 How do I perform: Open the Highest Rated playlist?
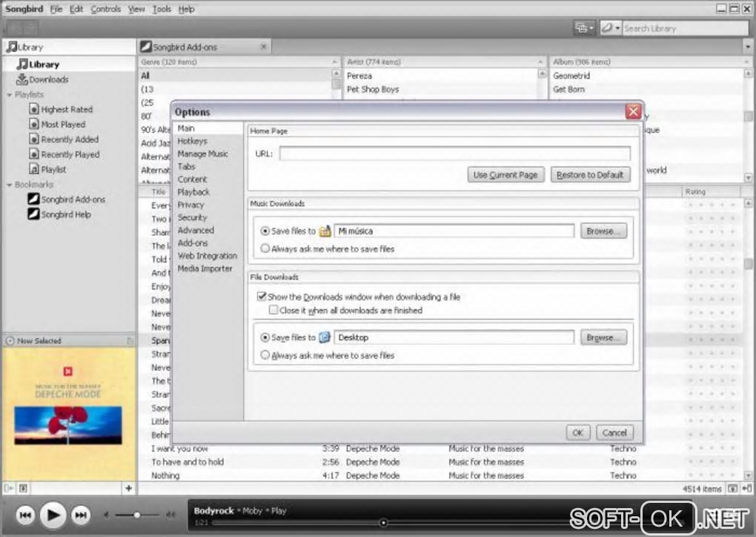[61, 110]
